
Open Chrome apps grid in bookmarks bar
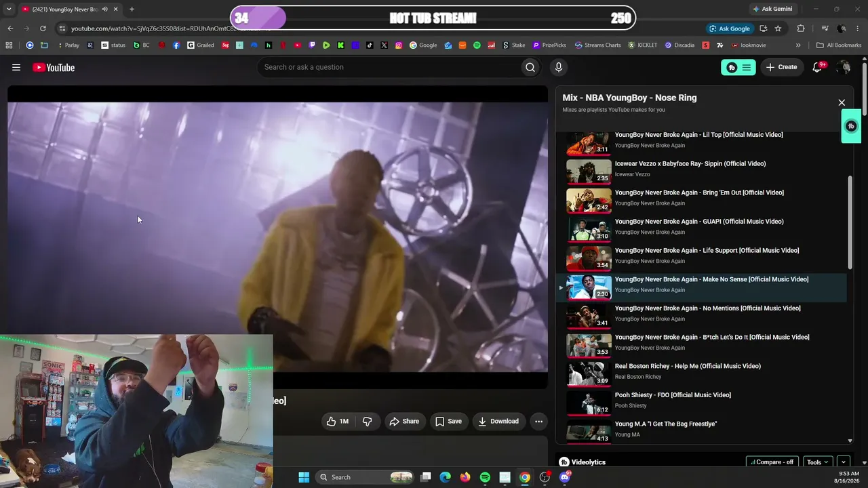click(9, 45)
